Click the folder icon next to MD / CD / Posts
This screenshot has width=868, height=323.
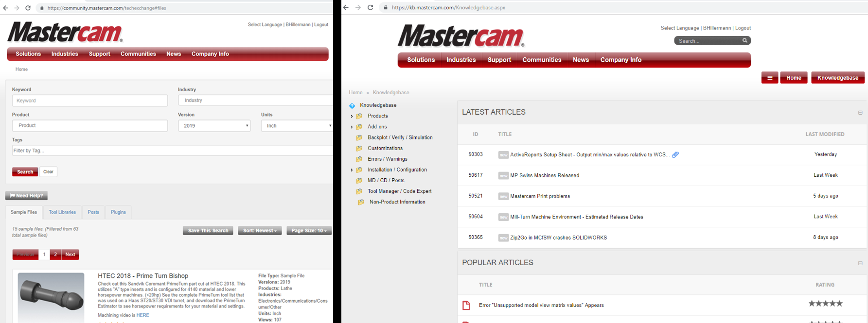pyautogui.click(x=359, y=181)
